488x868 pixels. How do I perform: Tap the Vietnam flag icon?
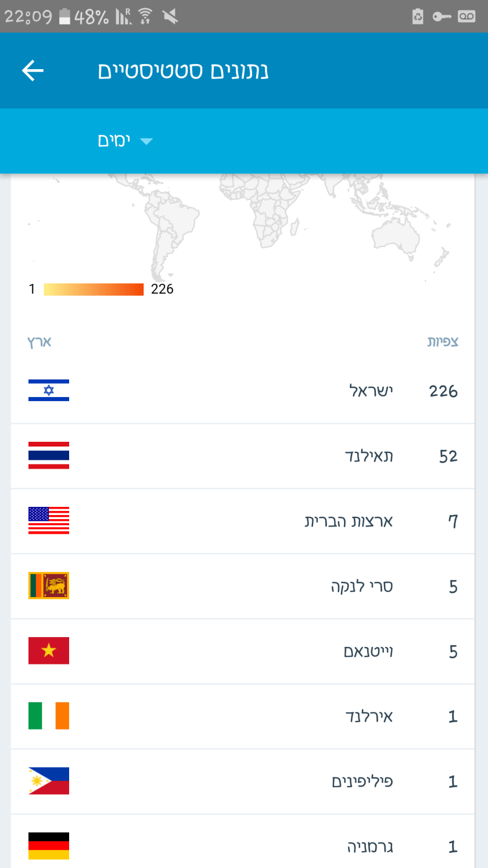(49, 651)
